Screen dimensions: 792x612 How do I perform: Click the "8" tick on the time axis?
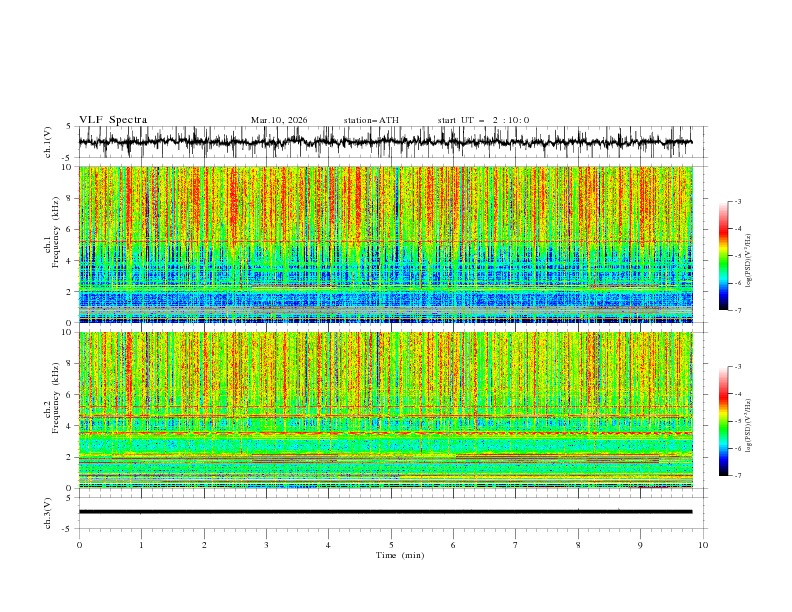tap(578, 545)
